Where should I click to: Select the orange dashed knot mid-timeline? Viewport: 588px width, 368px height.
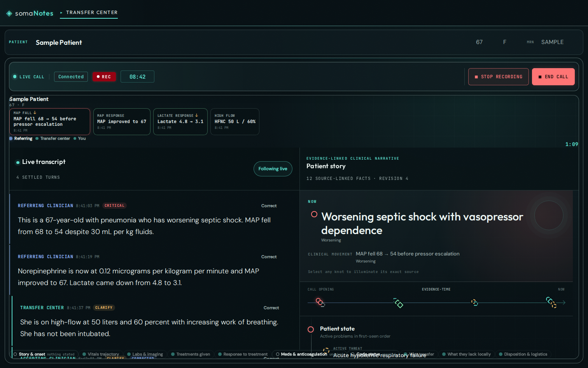click(x=474, y=303)
